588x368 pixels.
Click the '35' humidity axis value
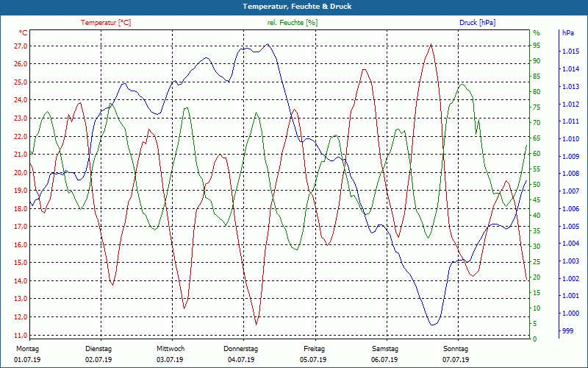click(537, 230)
